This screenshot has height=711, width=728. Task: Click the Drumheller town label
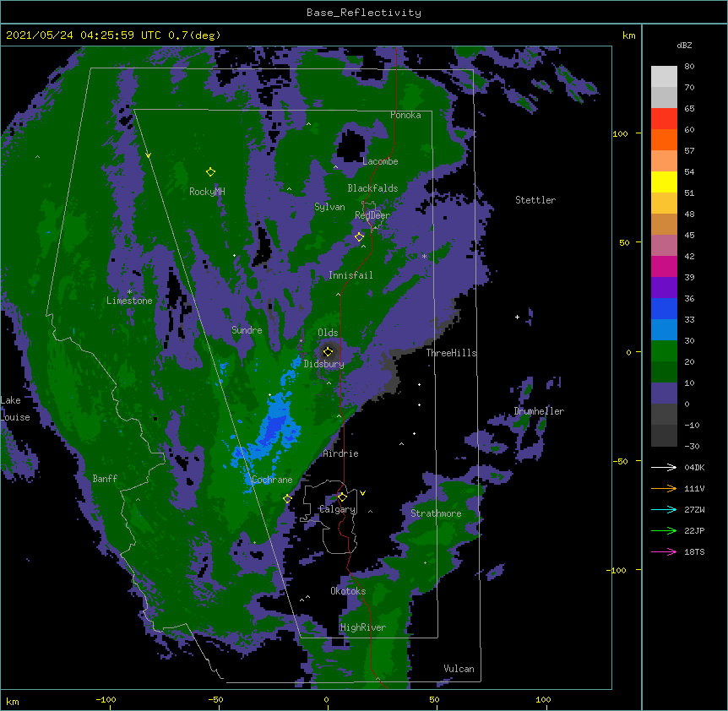coord(539,411)
